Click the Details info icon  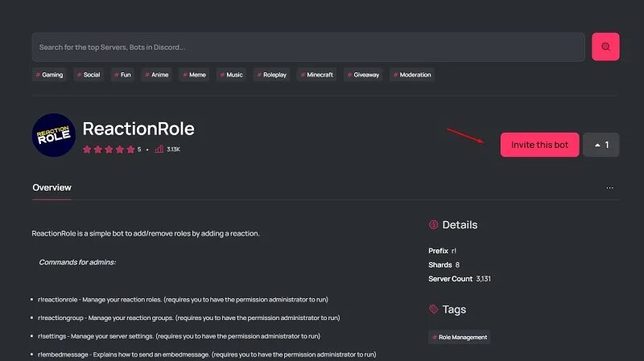click(433, 225)
